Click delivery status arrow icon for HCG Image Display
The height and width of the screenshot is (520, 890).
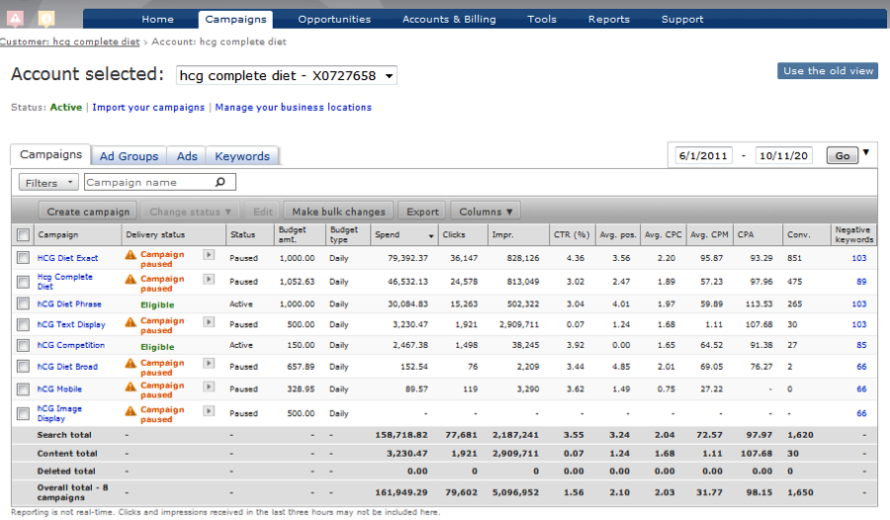click(209, 410)
